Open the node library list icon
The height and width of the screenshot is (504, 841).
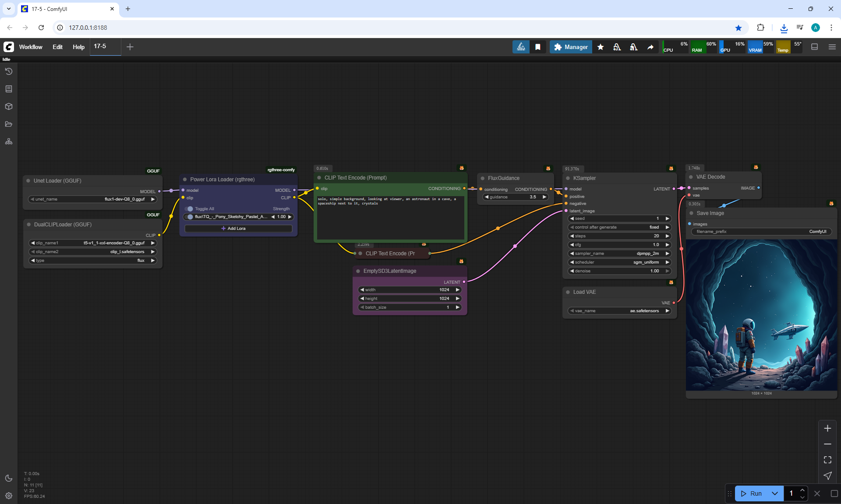[9, 89]
